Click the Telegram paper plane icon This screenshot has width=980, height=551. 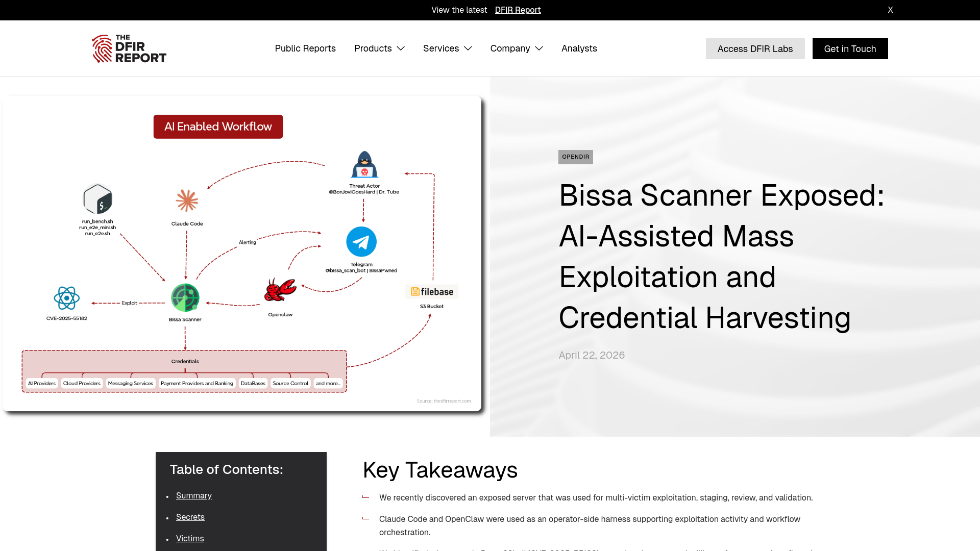(x=361, y=241)
